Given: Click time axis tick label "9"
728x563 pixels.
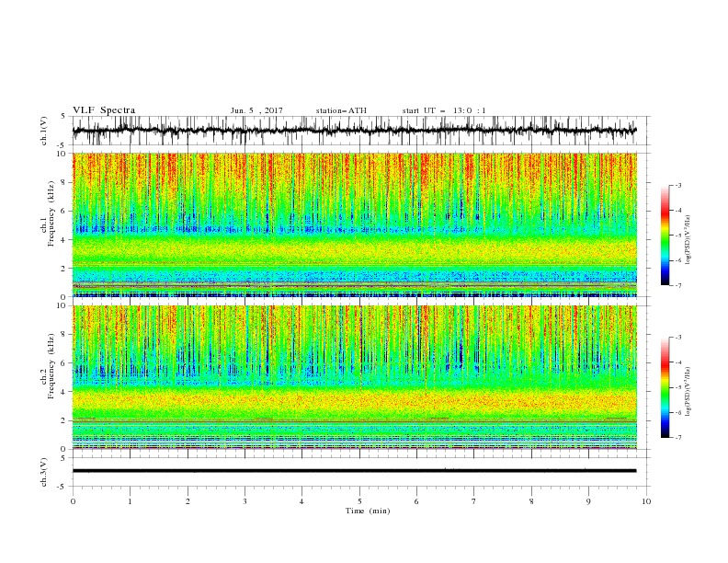Looking at the screenshot, I should [588, 501].
